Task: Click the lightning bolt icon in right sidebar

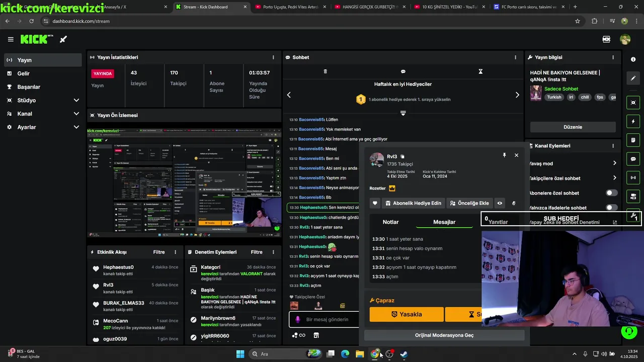Action: coord(633,122)
